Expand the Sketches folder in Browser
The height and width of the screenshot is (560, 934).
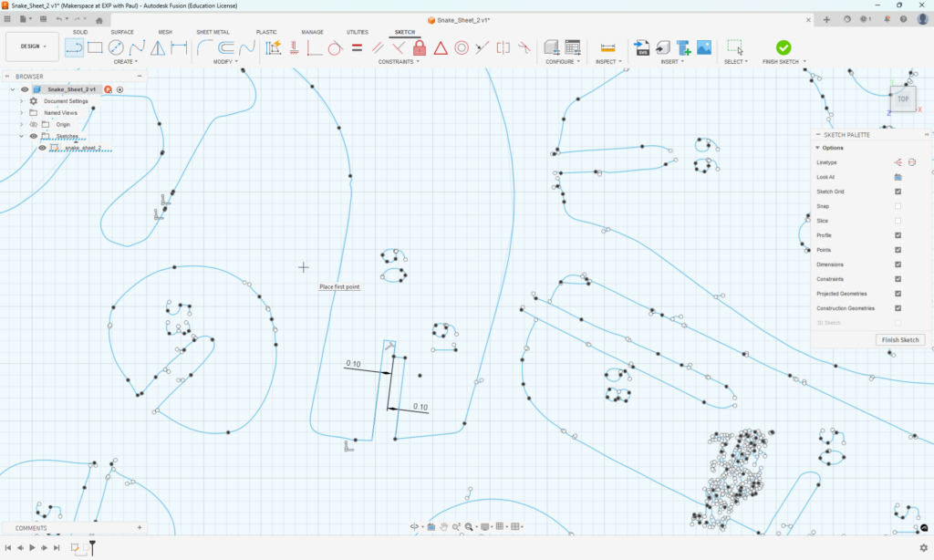point(21,135)
